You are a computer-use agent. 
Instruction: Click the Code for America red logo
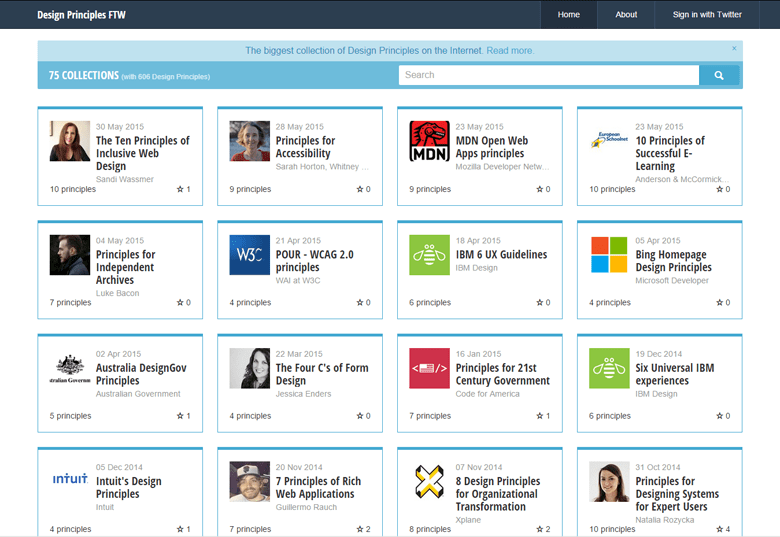click(429, 368)
